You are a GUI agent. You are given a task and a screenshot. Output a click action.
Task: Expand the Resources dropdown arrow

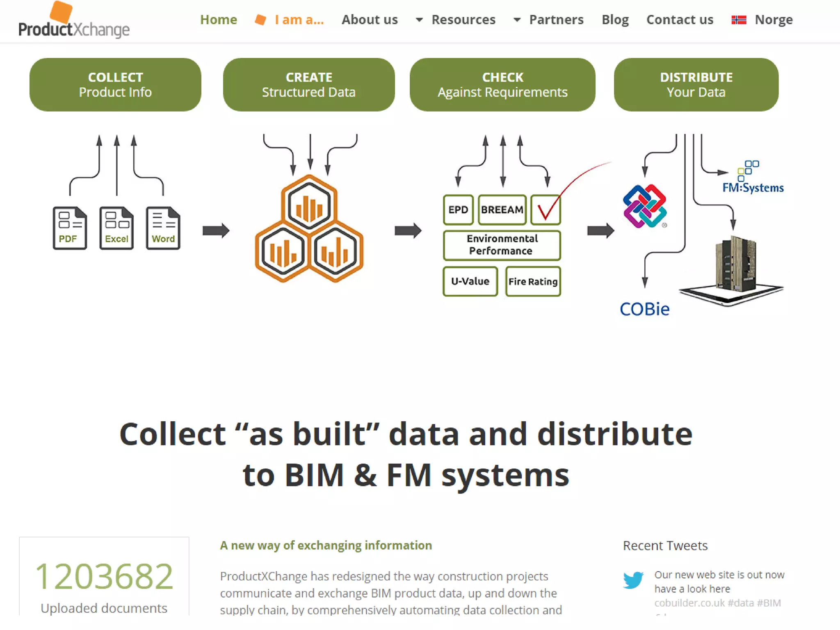click(419, 20)
